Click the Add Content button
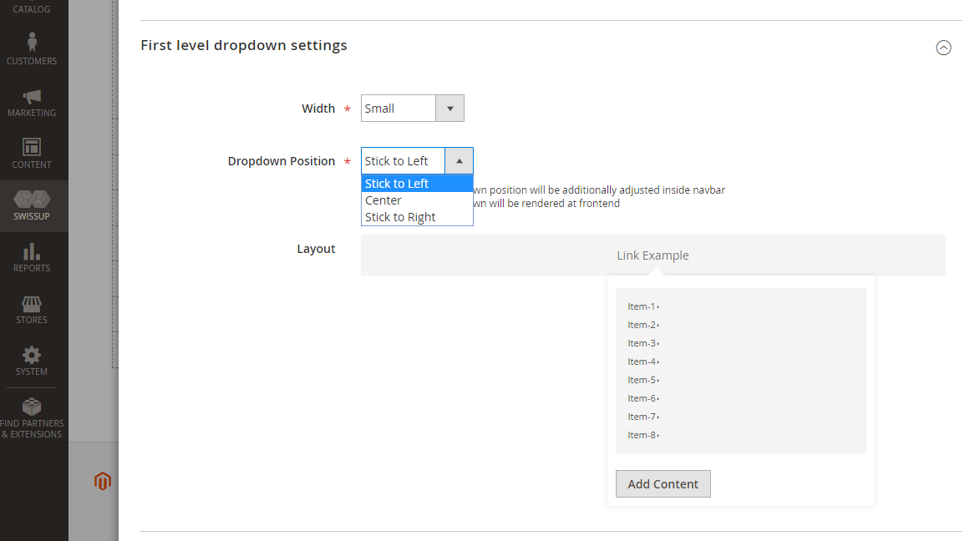This screenshot has height=541, width=980. click(663, 484)
